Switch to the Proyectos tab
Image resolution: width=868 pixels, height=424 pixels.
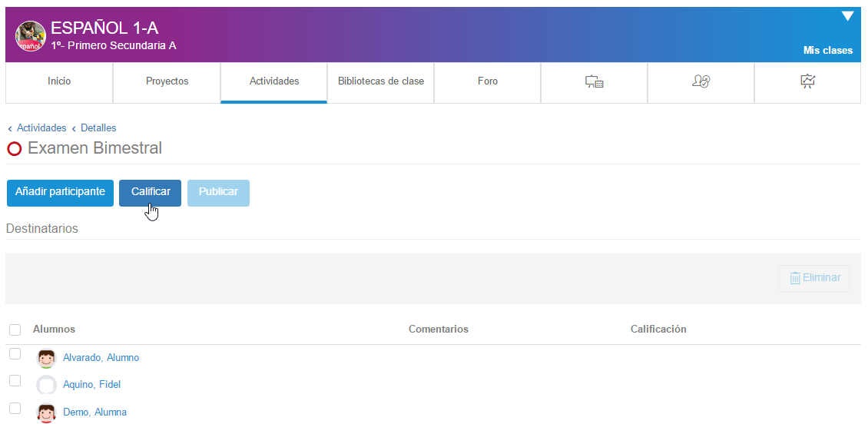coord(167,81)
